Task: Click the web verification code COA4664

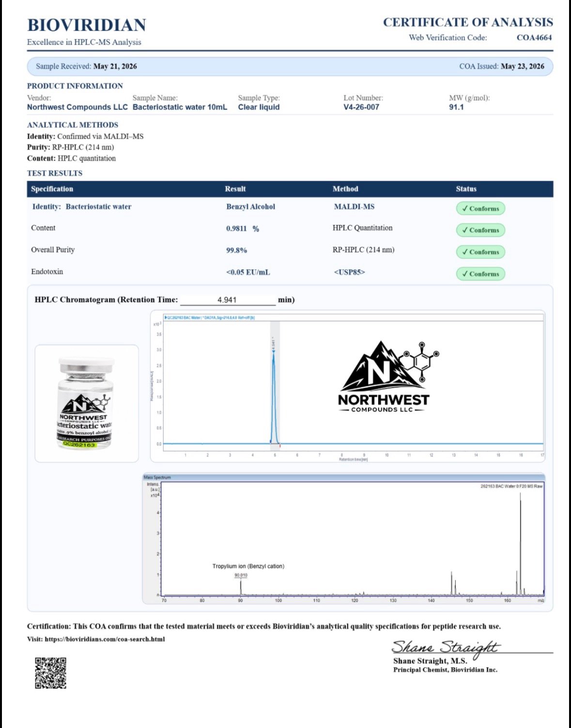Action: [534, 37]
